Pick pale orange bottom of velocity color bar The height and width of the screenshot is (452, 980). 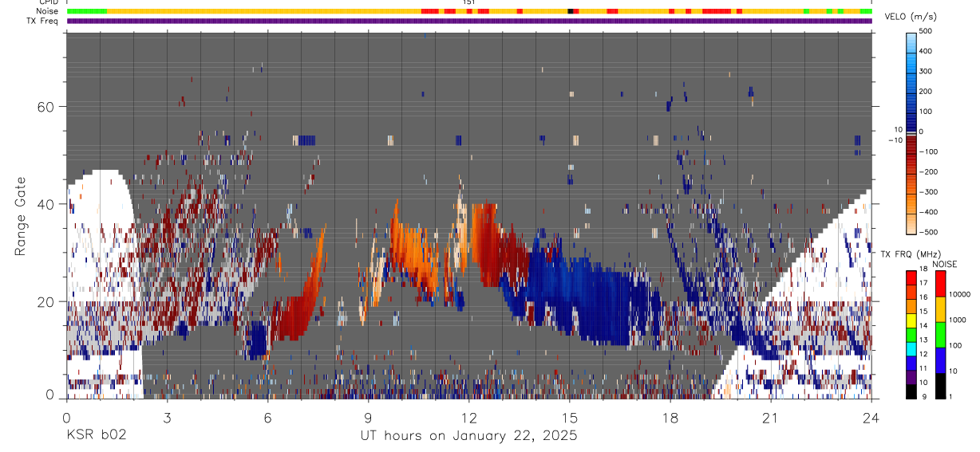click(x=911, y=223)
